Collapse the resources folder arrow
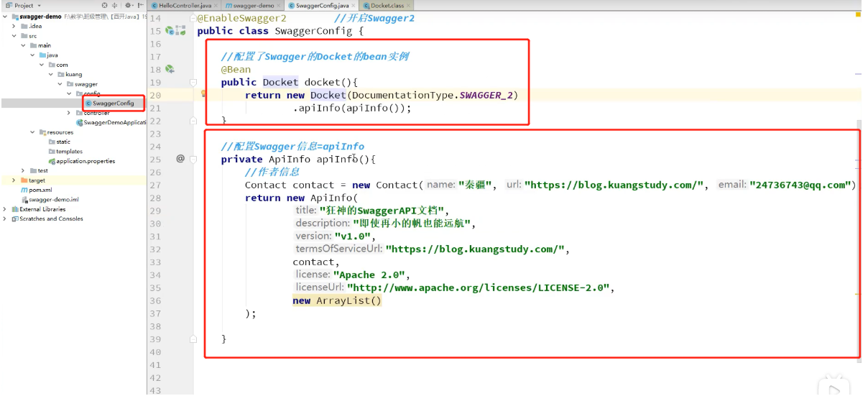Image resolution: width=868 pixels, height=396 pixels. coord(33,132)
